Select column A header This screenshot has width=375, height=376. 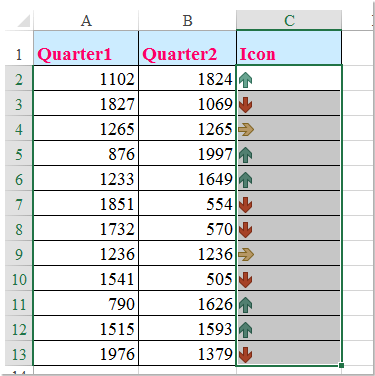coord(86,20)
